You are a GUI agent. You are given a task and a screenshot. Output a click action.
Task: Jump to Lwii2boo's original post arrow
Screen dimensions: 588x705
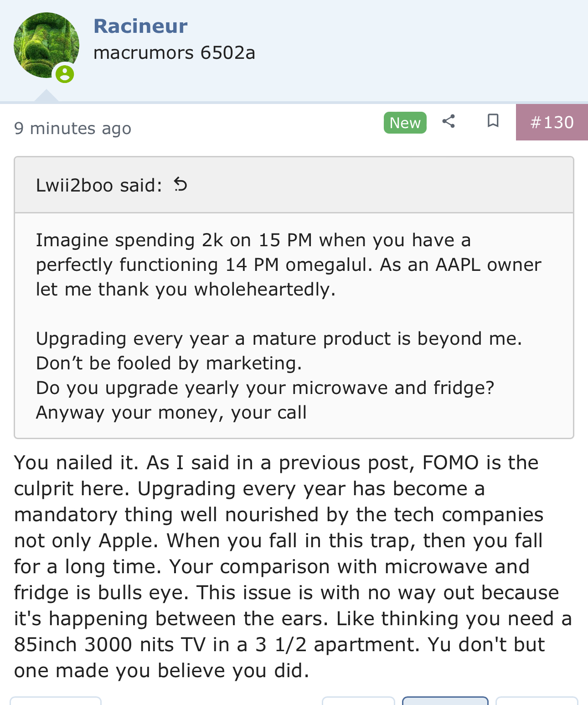click(x=181, y=185)
